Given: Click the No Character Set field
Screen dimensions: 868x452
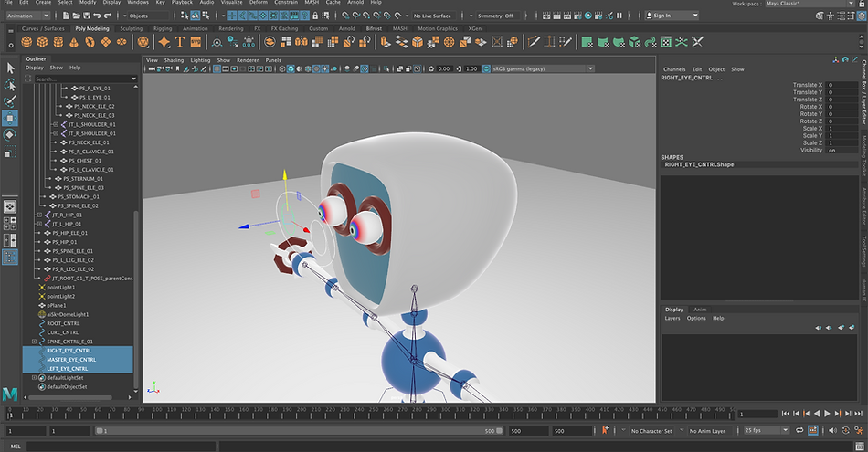Looking at the screenshot, I should point(651,430).
